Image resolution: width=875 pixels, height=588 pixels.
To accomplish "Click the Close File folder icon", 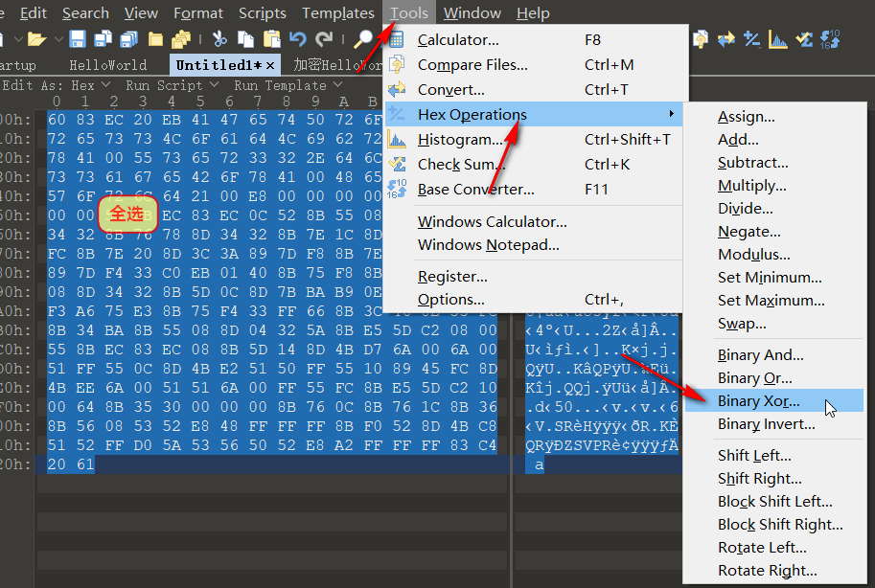I will click(155, 39).
